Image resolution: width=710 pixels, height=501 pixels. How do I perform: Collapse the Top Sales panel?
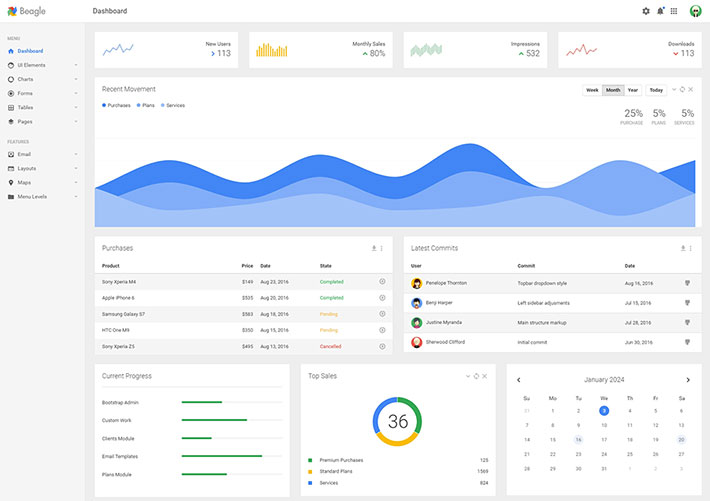467,376
